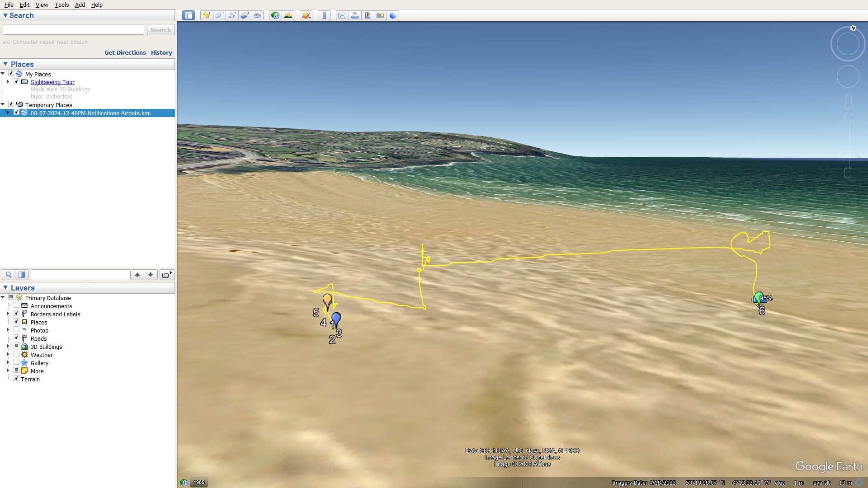Image resolution: width=868 pixels, height=488 pixels.
Task: Toggle the sidebar panel button
Action: [188, 15]
